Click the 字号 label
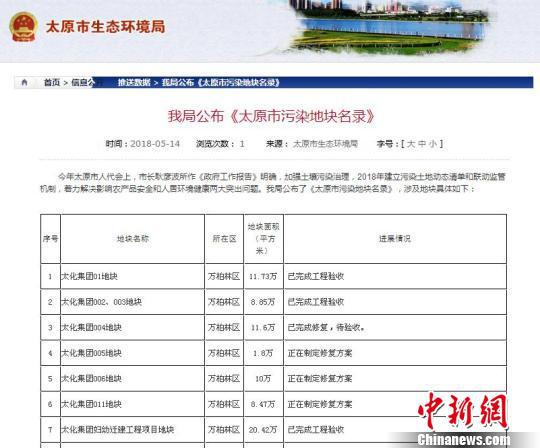This screenshot has width=540, height=448. click(x=387, y=144)
